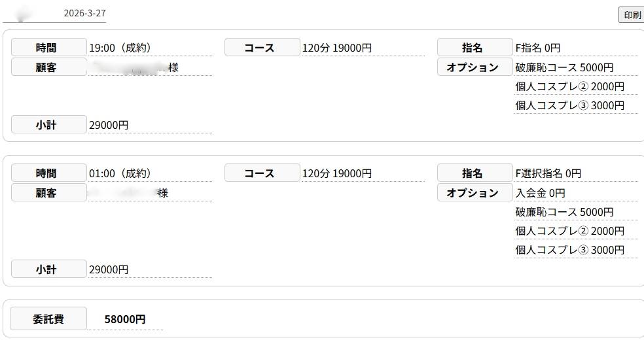The width and height of the screenshot is (644, 342).
Task: Click the コース label in the 19:00 booking
Action: [262, 48]
